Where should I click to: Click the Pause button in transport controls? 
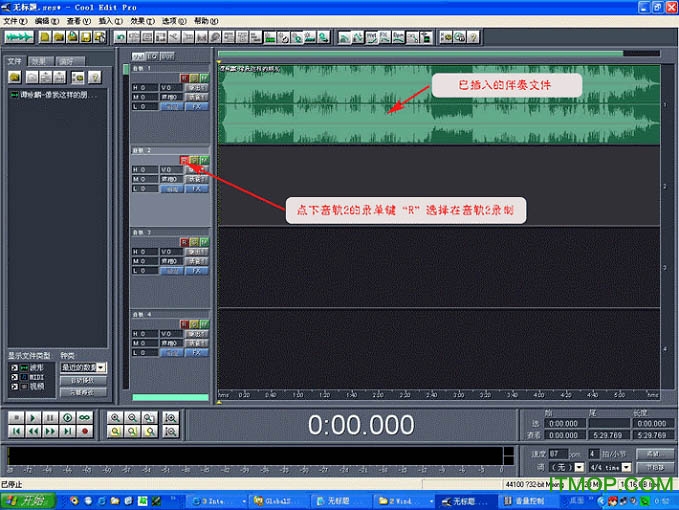coord(51,417)
